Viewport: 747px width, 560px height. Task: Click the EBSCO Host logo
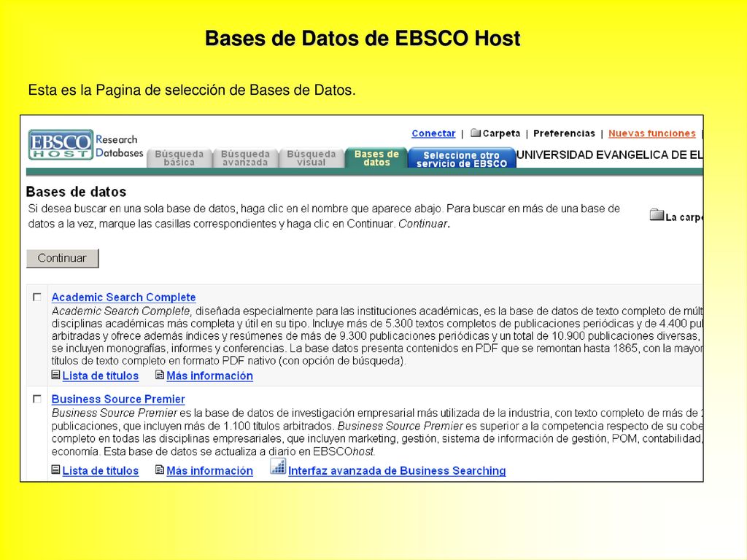tap(61, 145)
